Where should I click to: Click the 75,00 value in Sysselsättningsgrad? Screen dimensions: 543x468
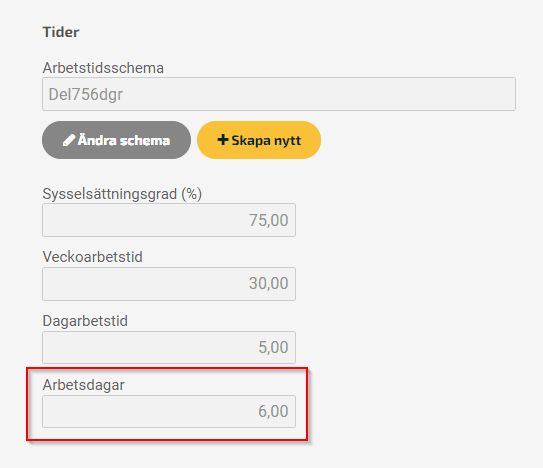(268, 220)
